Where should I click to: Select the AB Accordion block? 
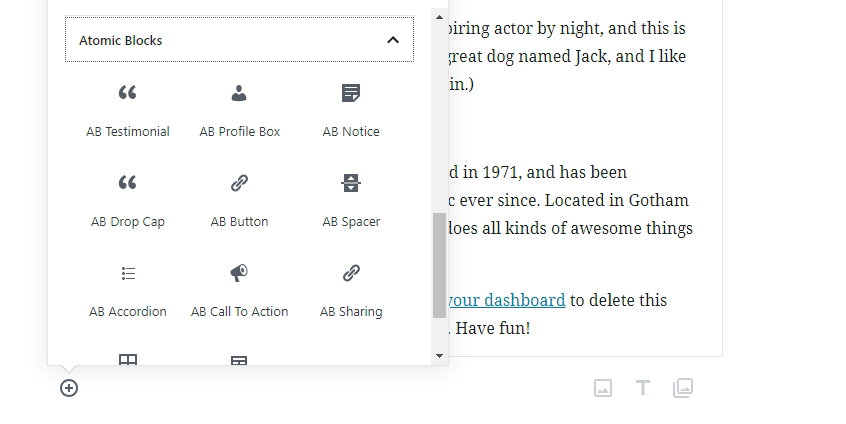click(x=127, y=289)
